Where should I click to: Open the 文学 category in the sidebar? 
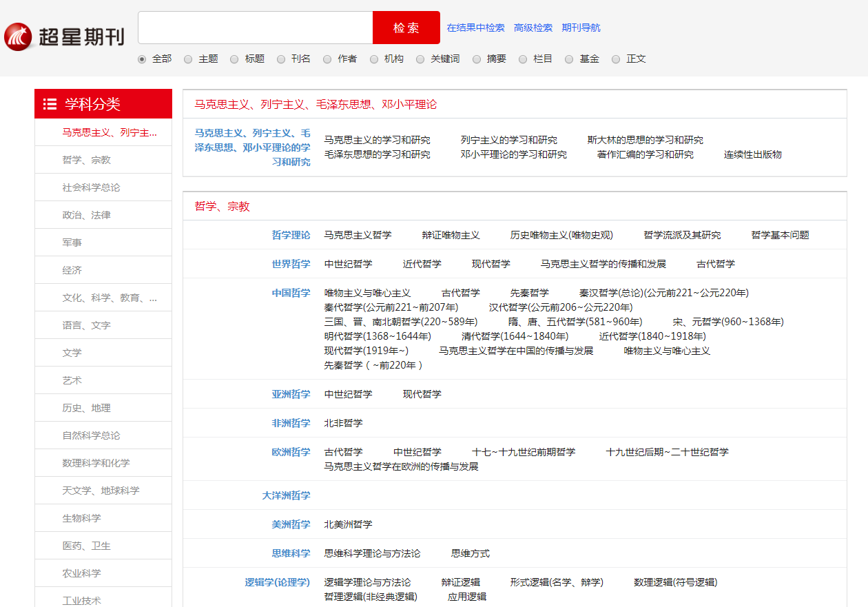(x=72, y=352)
